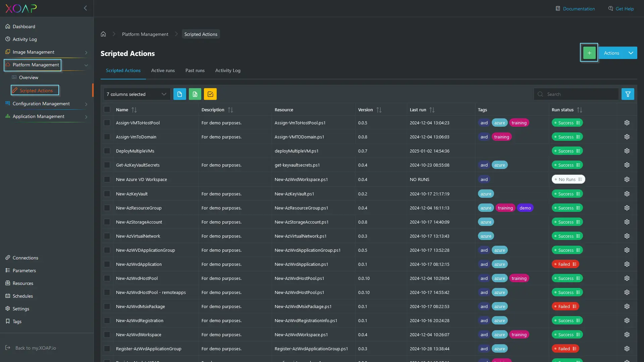Click the blue file export icon
This screenshot has width=644, height=362.
[179, 94]
